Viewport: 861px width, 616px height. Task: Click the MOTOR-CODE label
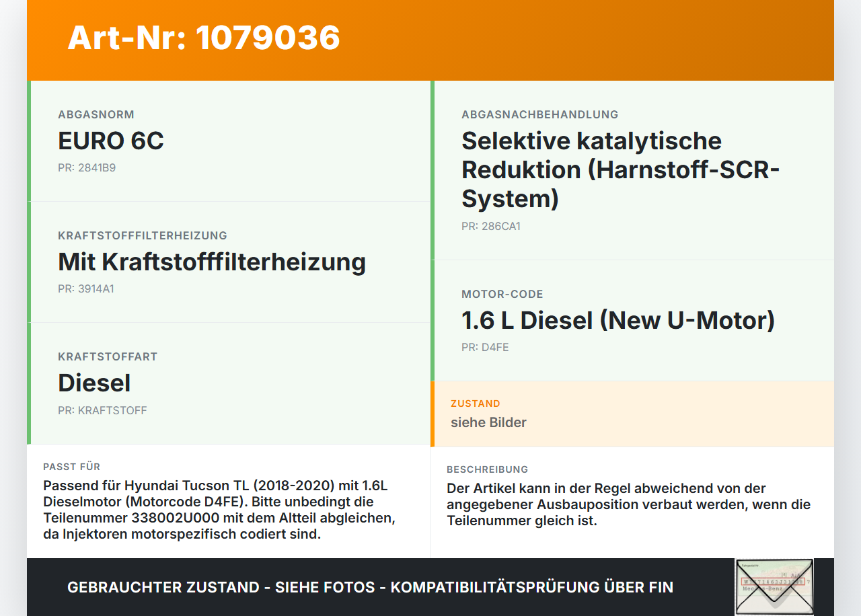pyautogui.click(x=502, y=294)
